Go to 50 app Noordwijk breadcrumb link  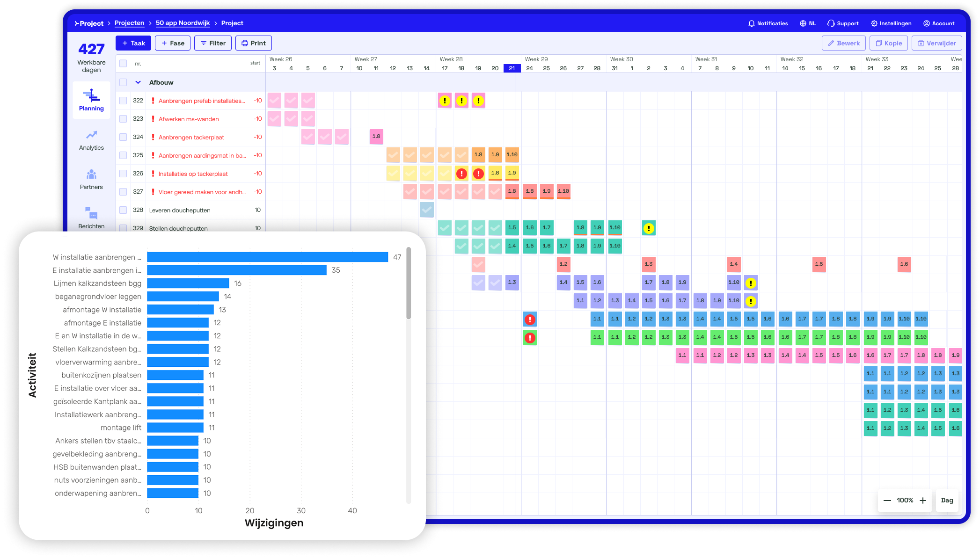pos(183,23)
